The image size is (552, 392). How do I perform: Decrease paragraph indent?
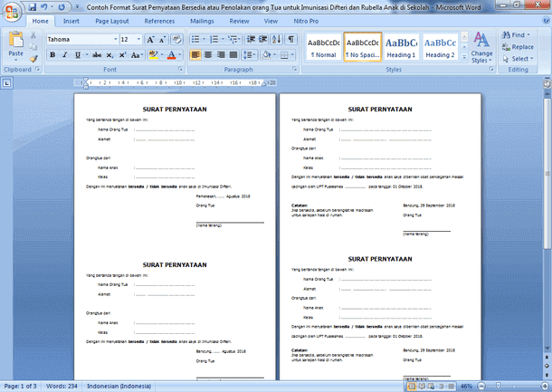pyautogui.click(x=251, y=39)
